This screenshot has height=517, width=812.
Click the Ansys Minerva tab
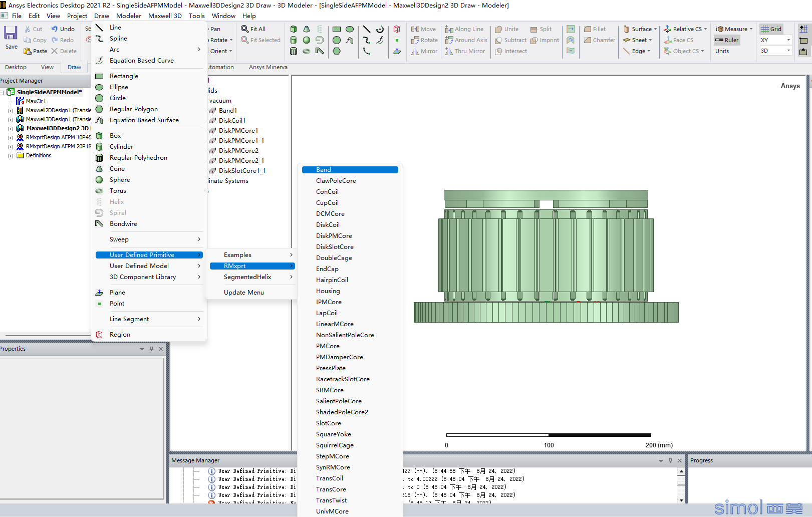[x=268, y=67]
